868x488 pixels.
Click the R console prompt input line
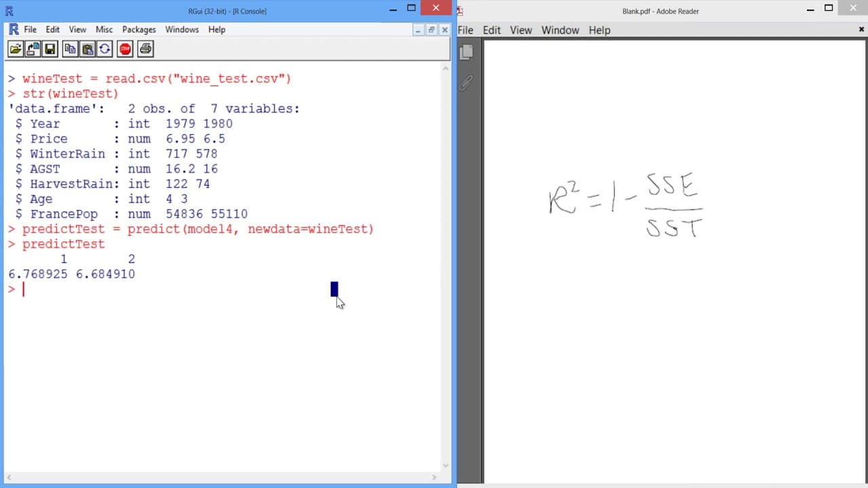224,289
